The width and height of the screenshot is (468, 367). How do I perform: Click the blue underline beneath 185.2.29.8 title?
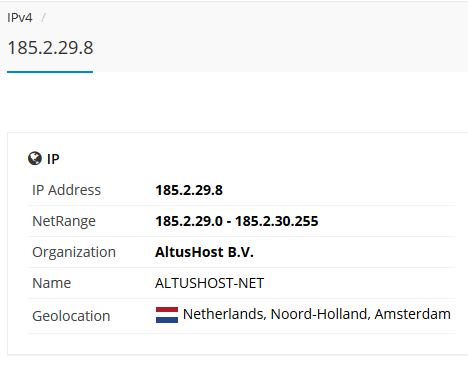50,72
